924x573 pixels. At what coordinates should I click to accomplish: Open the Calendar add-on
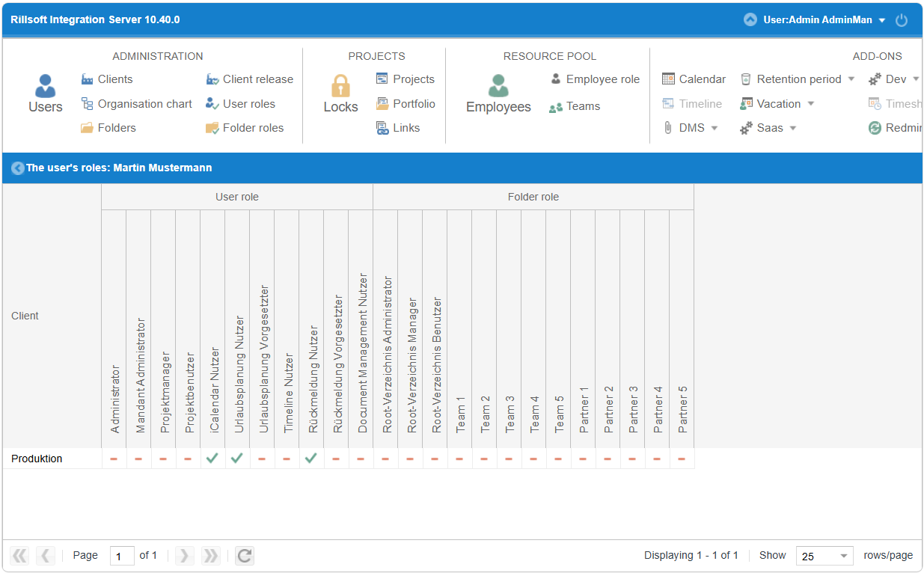click(694, 79)
